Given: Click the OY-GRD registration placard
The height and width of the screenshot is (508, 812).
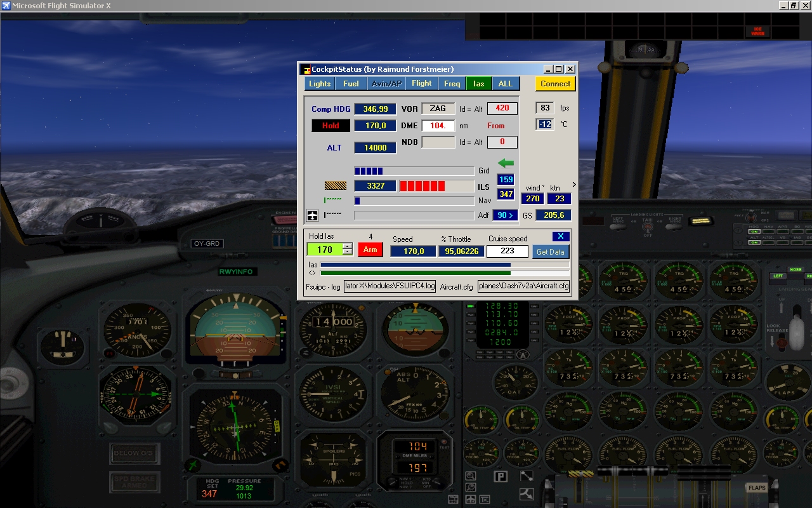Looking at the screenshot, I should 207,244.
